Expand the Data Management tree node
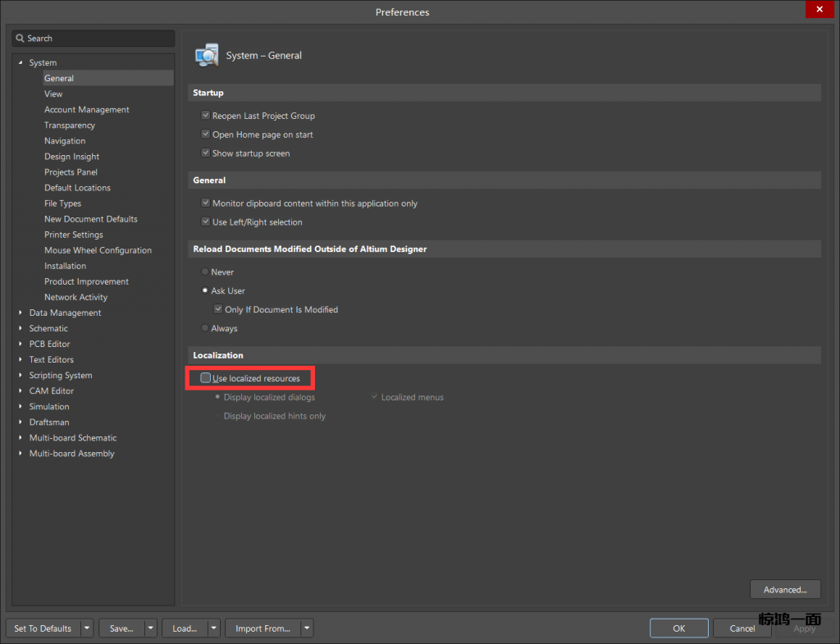Viewport: 840px width, 644px height. 21,313
